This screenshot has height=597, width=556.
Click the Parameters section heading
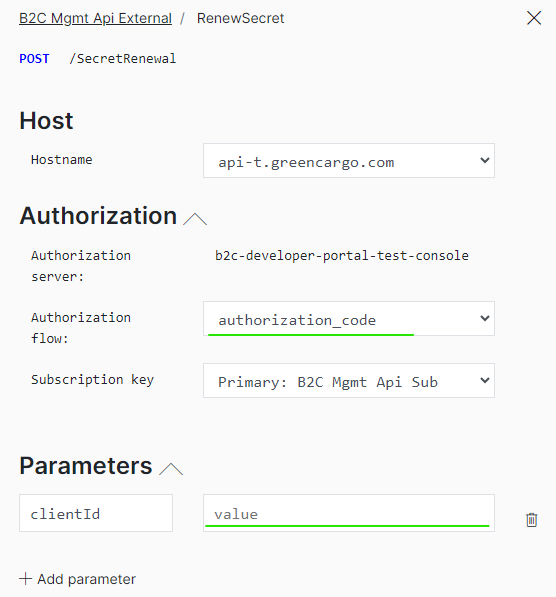tap(86, 466)
